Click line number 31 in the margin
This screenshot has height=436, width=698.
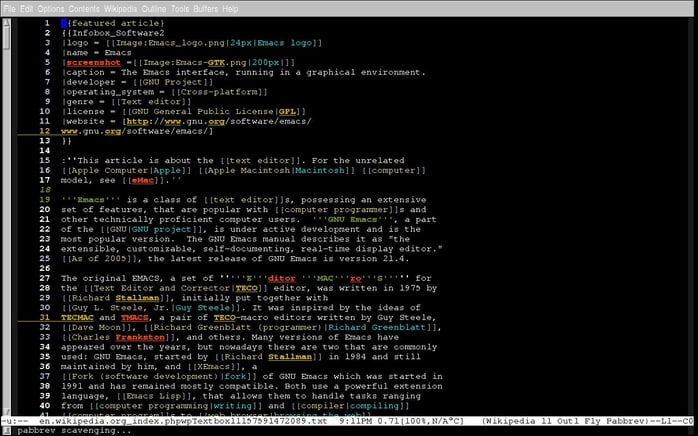pyautogui.click(x=45, y=317)
